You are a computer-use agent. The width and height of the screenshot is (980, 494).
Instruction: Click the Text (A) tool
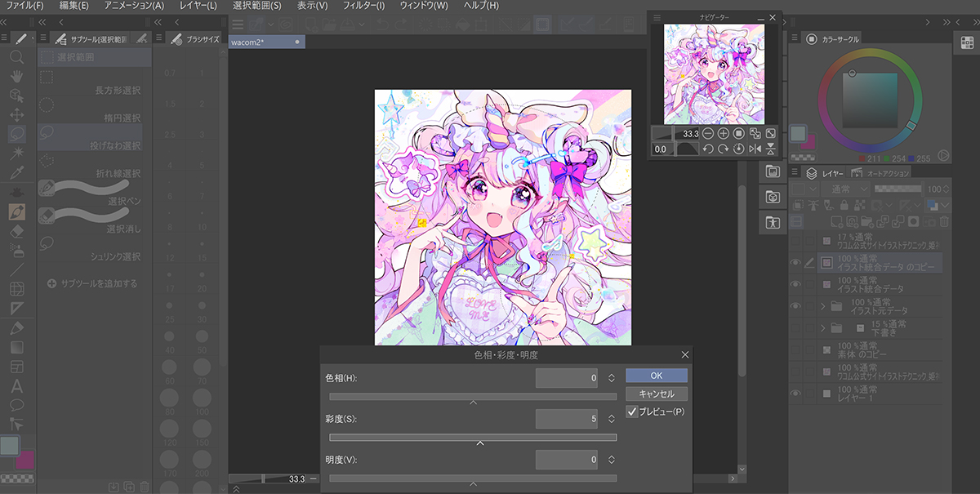click(16, 386)
